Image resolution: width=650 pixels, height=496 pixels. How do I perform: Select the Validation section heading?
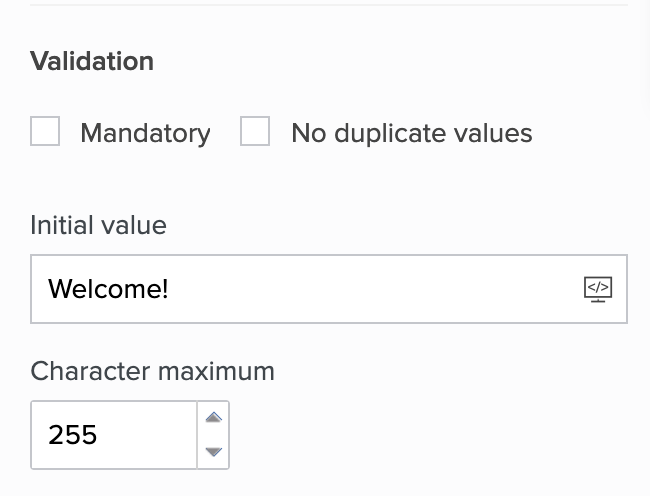pos(92,61)
